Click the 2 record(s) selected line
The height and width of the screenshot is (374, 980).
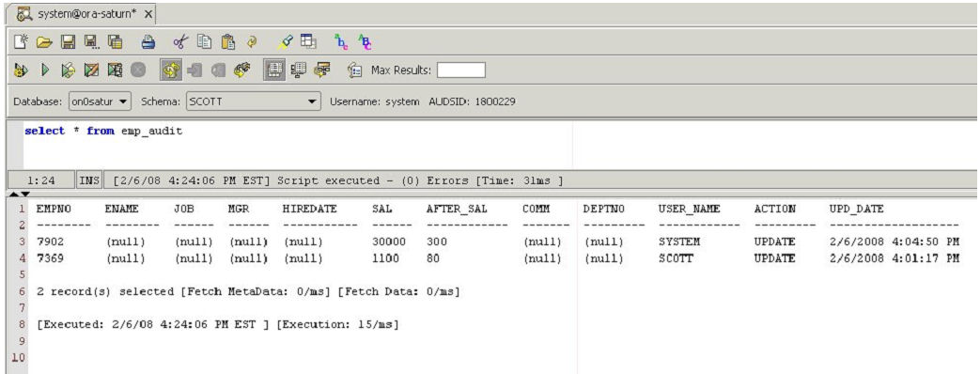click(x=248, y=291)
